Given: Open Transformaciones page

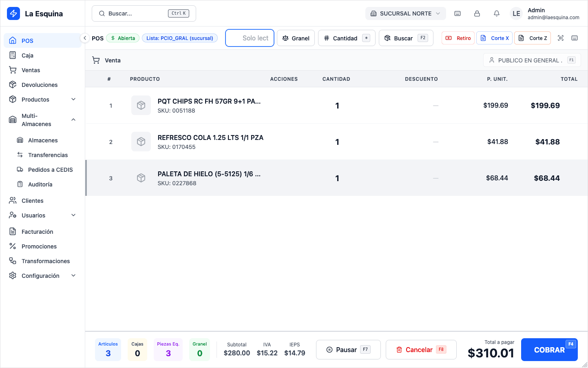Looking at the screenshot, I should [42, 261].
